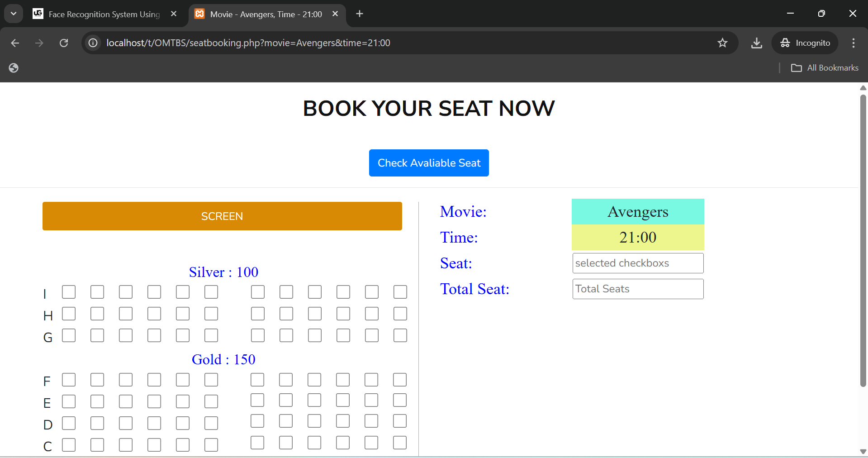This screenshot has width=868, height=458.
Task: Open the Incognito profile button
Action: [805, 43]
